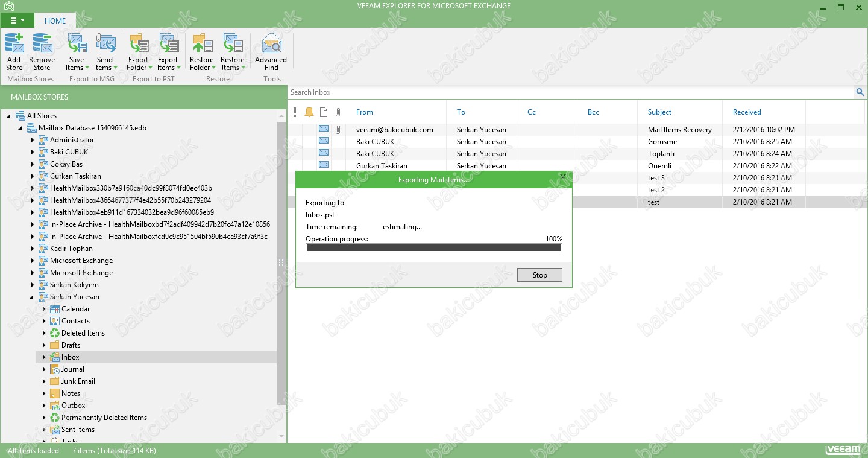Click the Bcc column header
The image size is (868, 458).
pyautogui.click(x=593, y=112)
